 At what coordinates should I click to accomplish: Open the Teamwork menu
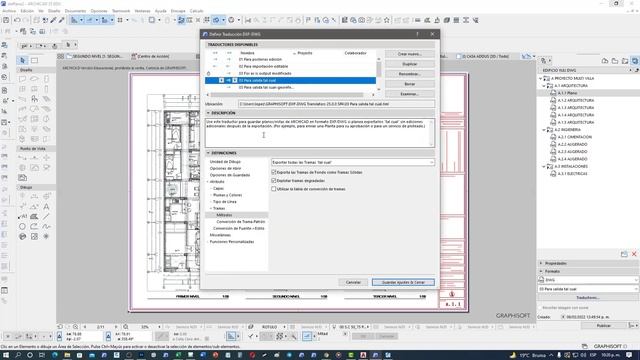pyautogui.click(x=121, y=11)
